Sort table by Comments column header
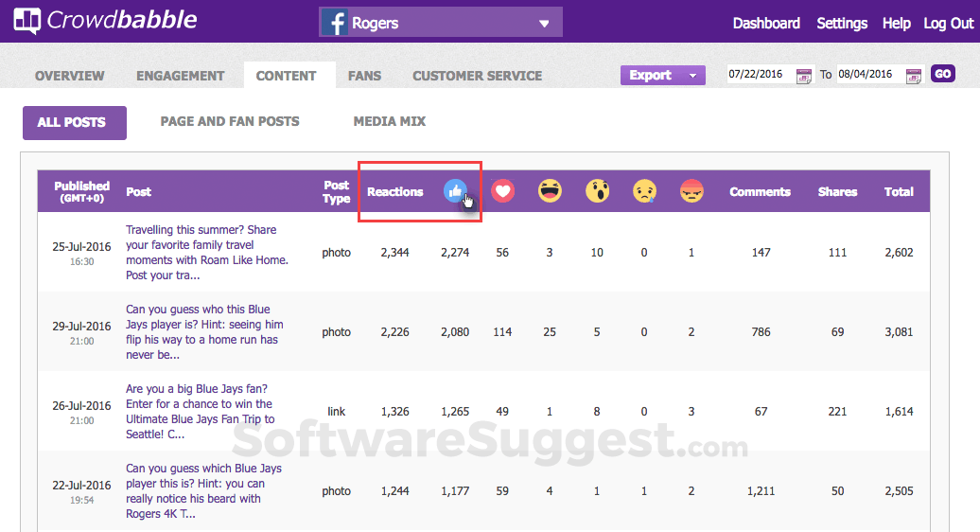 [x=760, y=192]
